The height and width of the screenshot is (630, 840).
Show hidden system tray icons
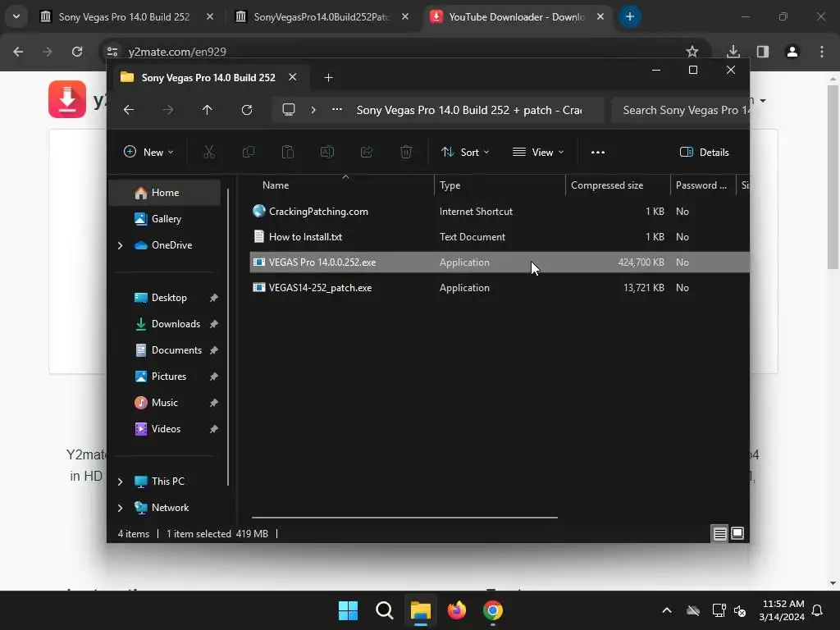(667, 610)
